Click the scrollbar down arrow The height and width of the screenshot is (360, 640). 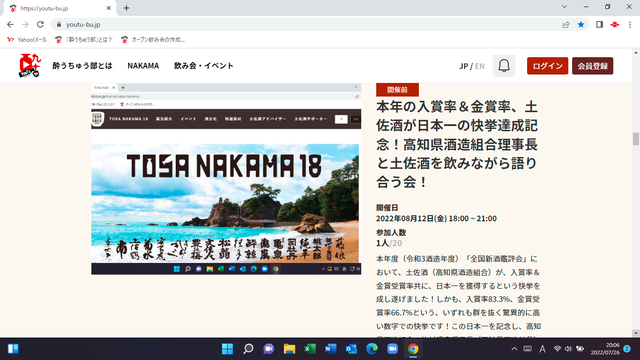tap(636, 333)
